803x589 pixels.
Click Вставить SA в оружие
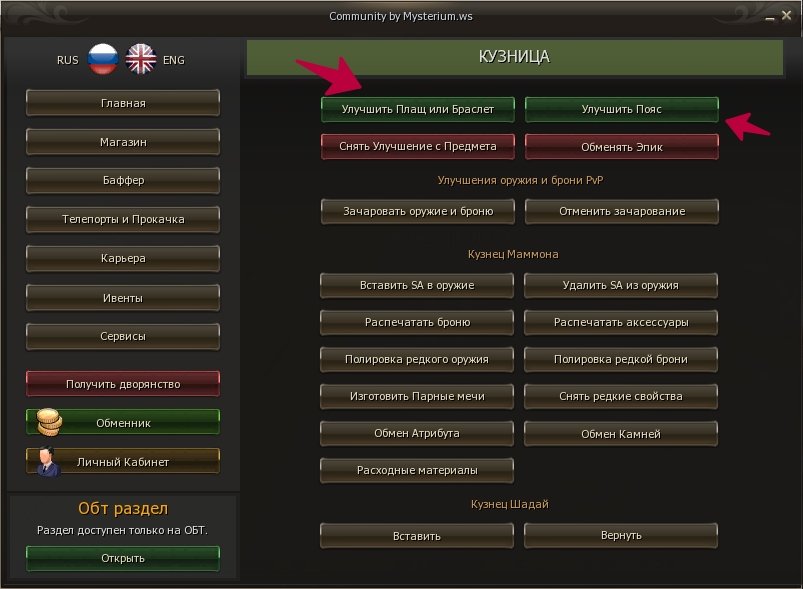(417, 285)
